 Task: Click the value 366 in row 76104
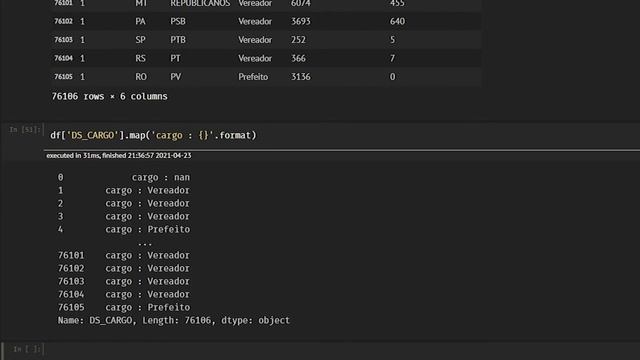pos(298,58)
